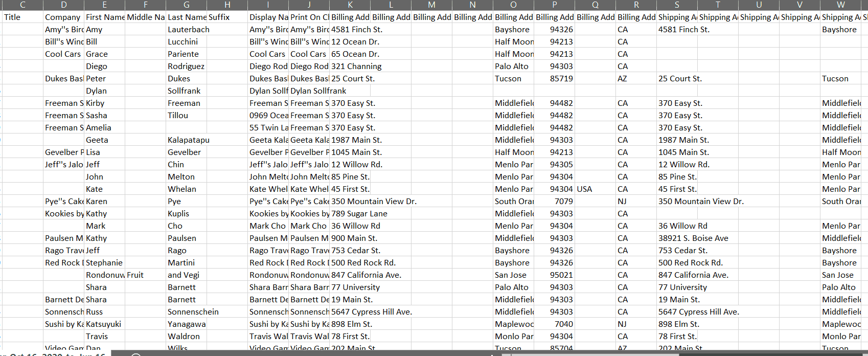Viewport: 868px width, 356px height.
Task: Select the Sollfrank last name cell
Action: (x=187, y=91)
